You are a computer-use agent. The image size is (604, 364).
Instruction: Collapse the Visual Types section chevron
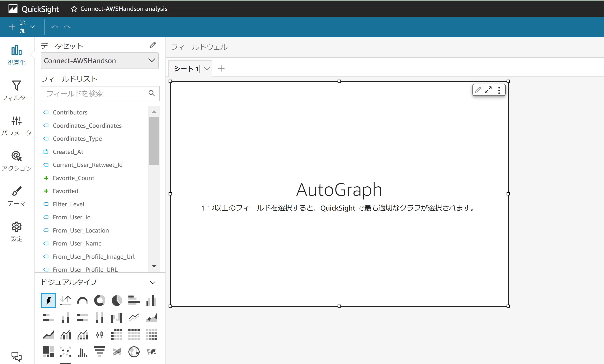[153, 282]
